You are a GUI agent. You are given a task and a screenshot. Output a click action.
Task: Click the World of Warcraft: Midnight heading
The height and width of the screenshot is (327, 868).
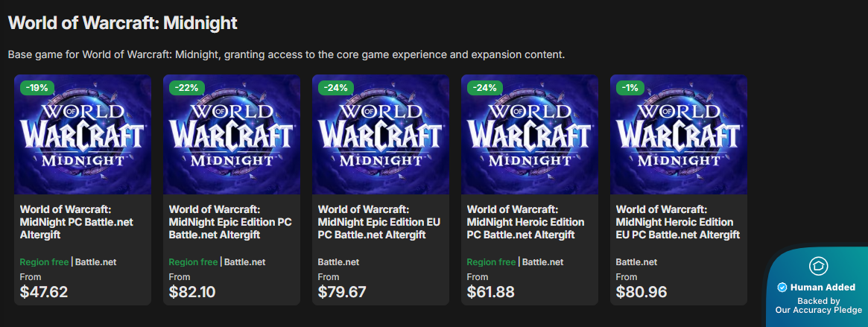coord(122,22)
